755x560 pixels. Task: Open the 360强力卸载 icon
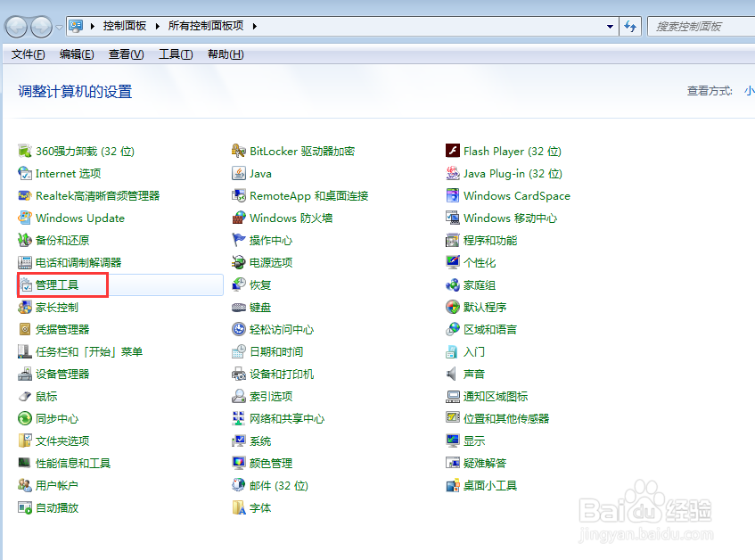tap(25, 152)
